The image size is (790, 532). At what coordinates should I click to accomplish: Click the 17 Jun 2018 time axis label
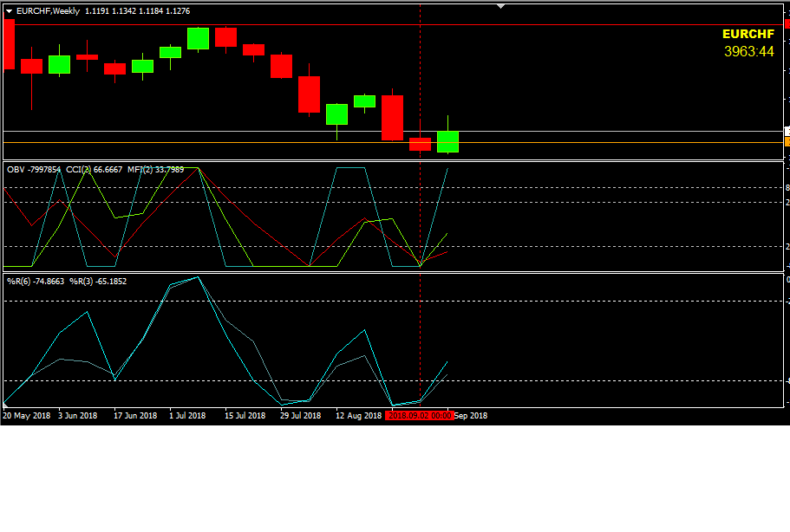[x=135, y=416]
